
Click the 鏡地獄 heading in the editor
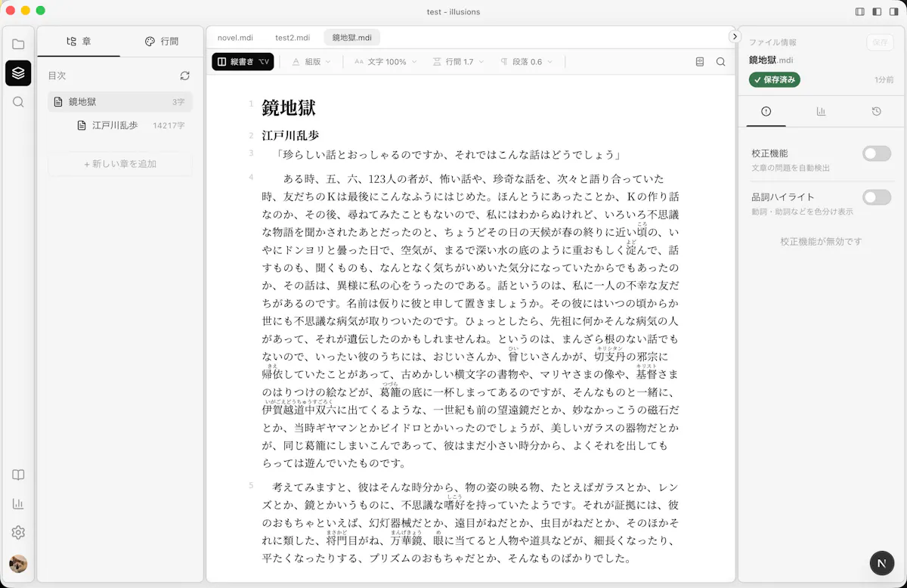click(x=289, y=108)
